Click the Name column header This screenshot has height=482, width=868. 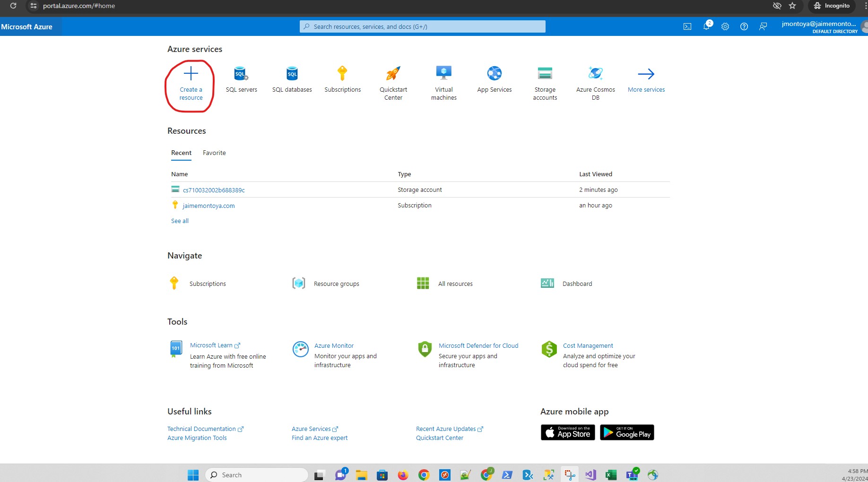point(179,174)
